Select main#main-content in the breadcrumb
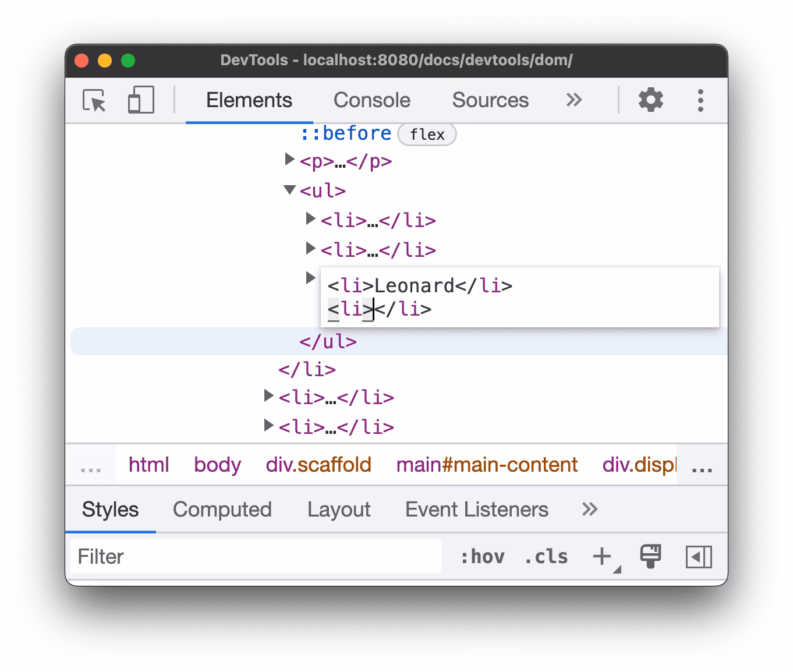 [x=487, y=465]
